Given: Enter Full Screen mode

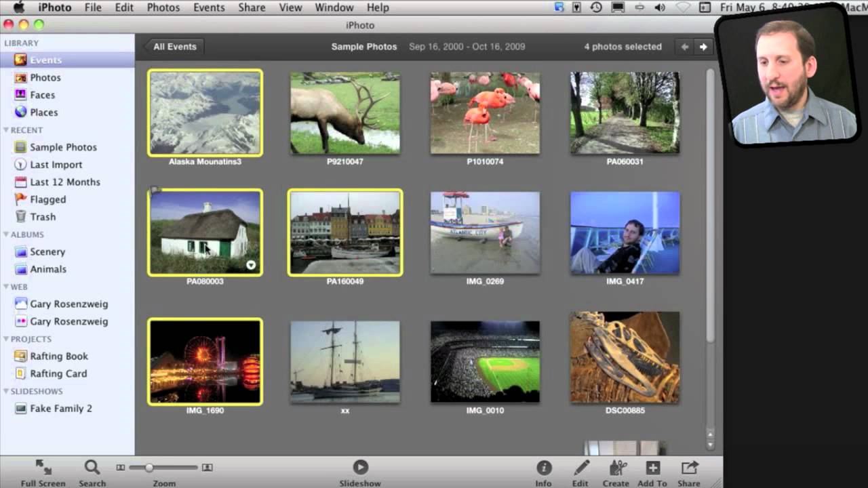Looking at the screenshot, I should click(43, 468).
